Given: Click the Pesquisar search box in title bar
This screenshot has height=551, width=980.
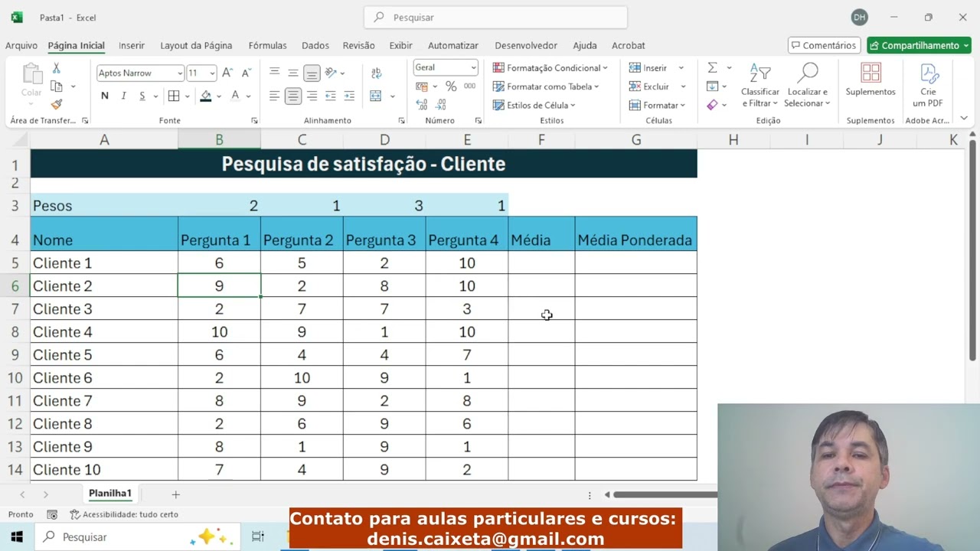Looking at the screenshot, I should coord(495,17).
